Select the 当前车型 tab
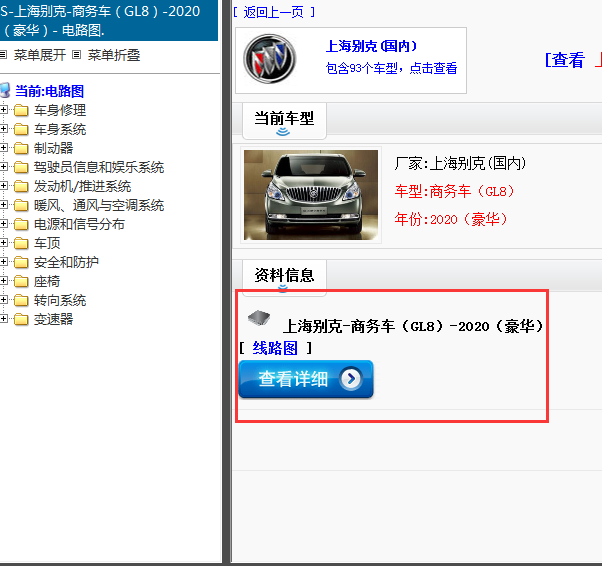602x566 pixels. pos(284,121)
